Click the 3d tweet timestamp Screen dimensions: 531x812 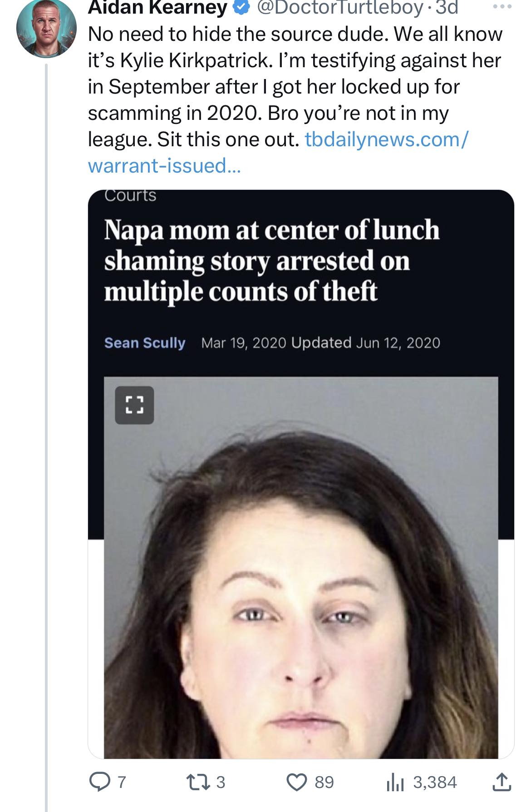(x=447, y=8)
